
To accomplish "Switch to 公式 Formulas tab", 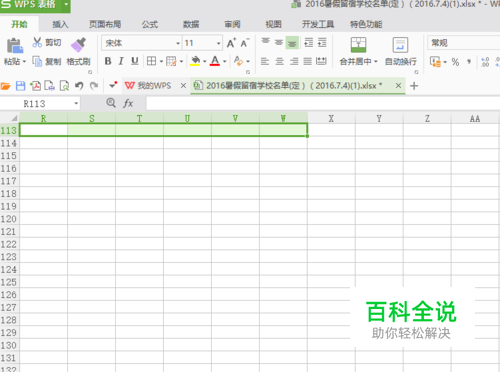I will [150, 24].
